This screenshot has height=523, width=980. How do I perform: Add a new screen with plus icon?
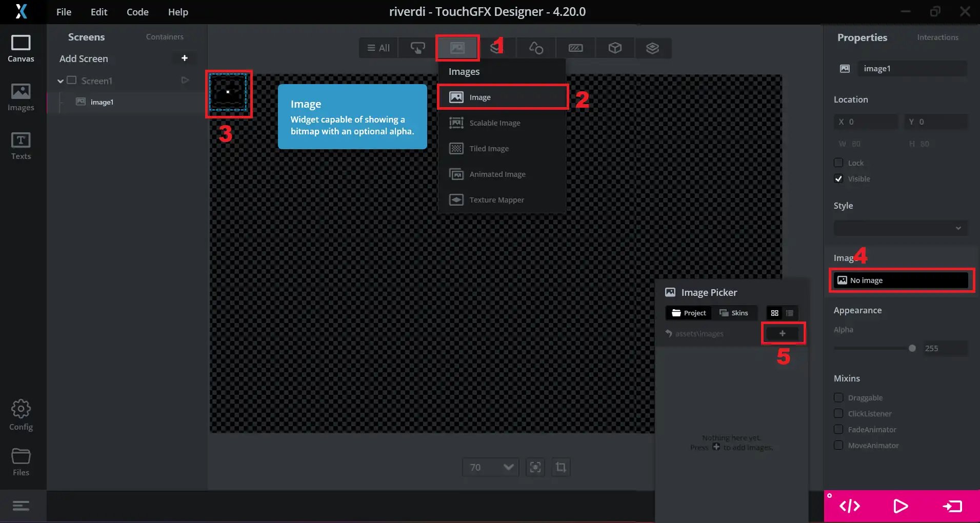pos(185,58)
